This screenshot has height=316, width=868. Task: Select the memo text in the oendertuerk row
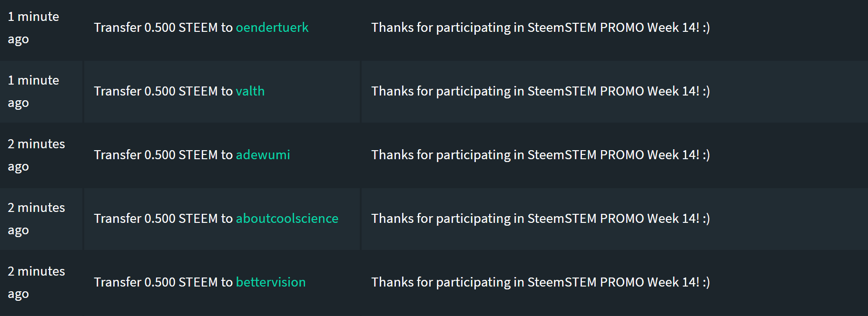pos(541,28)
